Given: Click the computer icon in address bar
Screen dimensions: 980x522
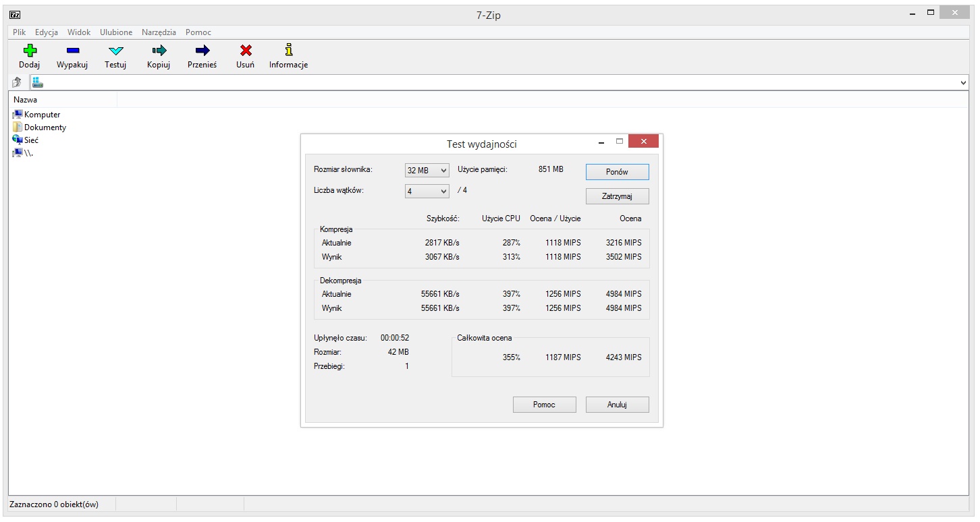Looking at the screenshot, I should (x=37, y=82).
